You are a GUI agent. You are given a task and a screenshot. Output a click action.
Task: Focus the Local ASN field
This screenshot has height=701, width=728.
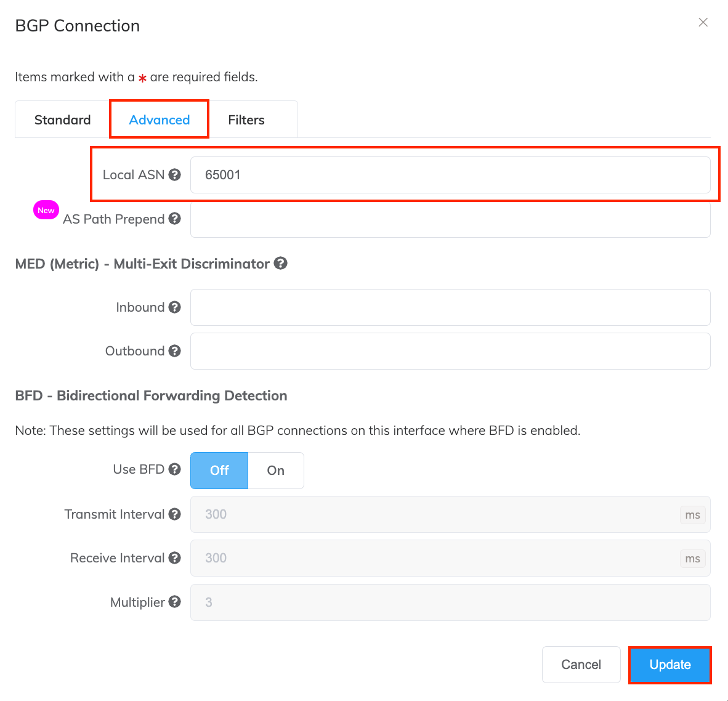point(450,175)
